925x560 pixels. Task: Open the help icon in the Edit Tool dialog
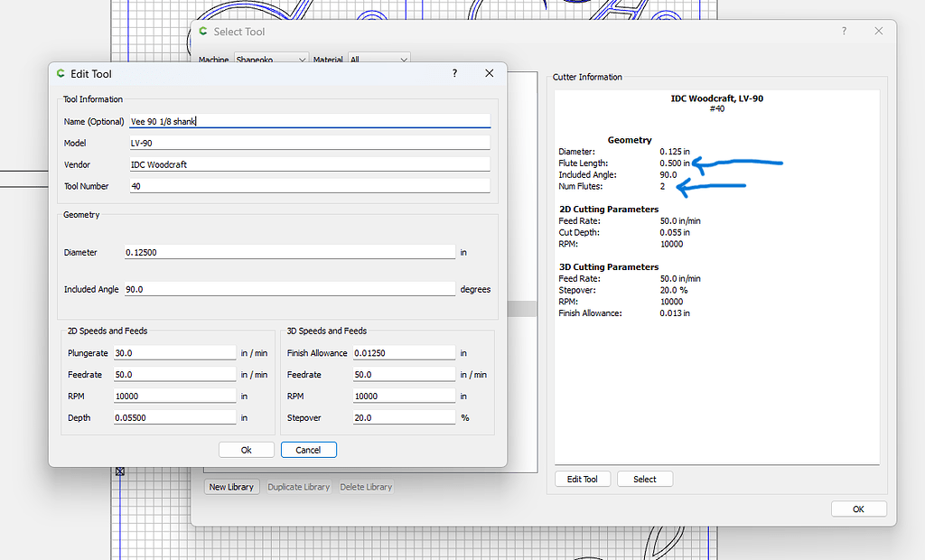[453, 73]
